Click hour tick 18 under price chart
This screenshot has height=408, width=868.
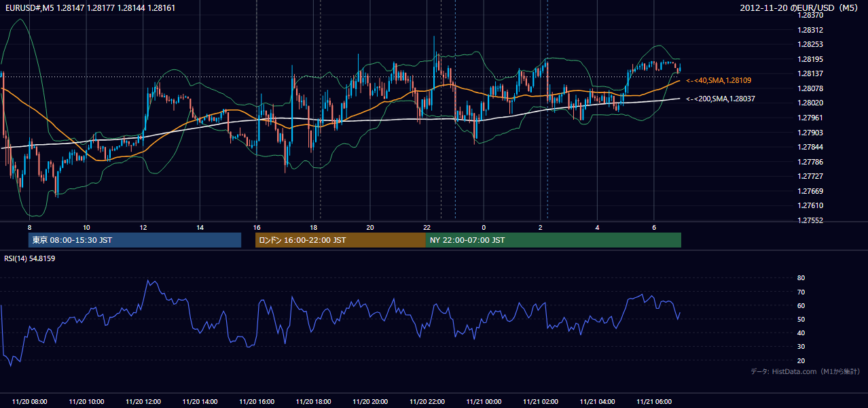click(313, 227)
